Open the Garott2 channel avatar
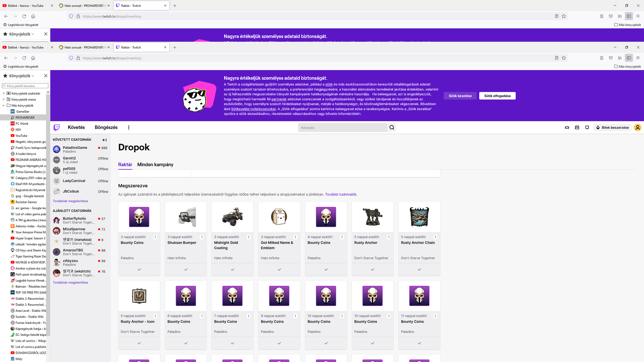This screenshot has height=362, width=644. pos(57,160)
